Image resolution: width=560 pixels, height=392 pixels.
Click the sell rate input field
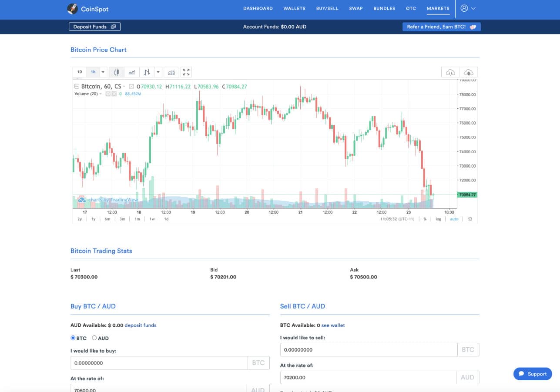pyautogui.click(x=369, y=377)
